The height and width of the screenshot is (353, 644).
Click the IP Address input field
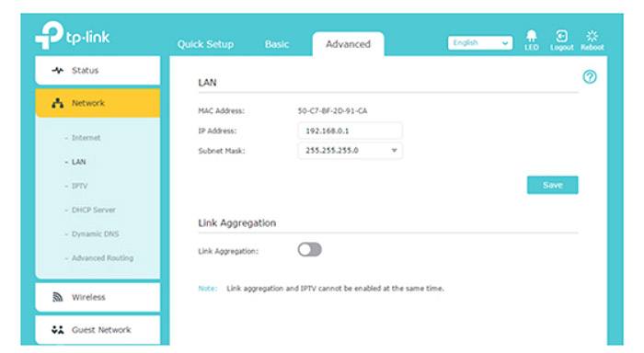coord(350,131)
